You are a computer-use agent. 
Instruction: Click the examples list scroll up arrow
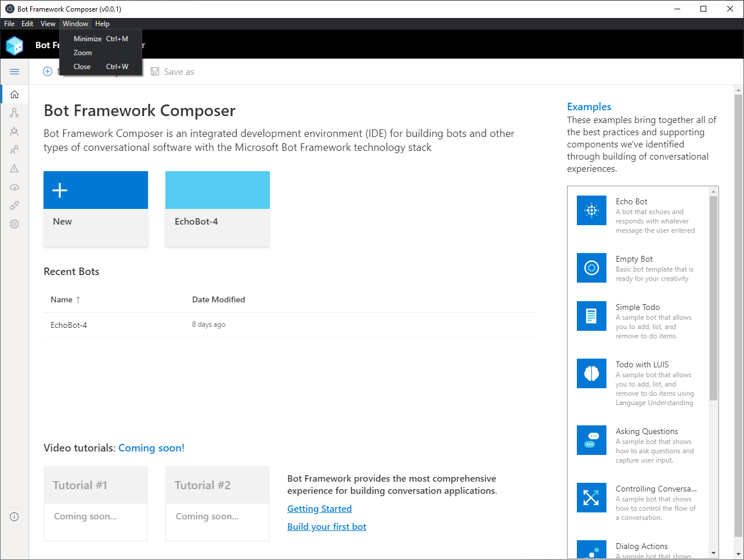click(x=713, y=192)
